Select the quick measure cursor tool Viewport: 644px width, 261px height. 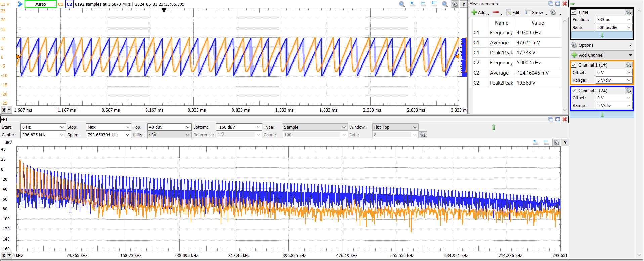(x=413, y=4)
